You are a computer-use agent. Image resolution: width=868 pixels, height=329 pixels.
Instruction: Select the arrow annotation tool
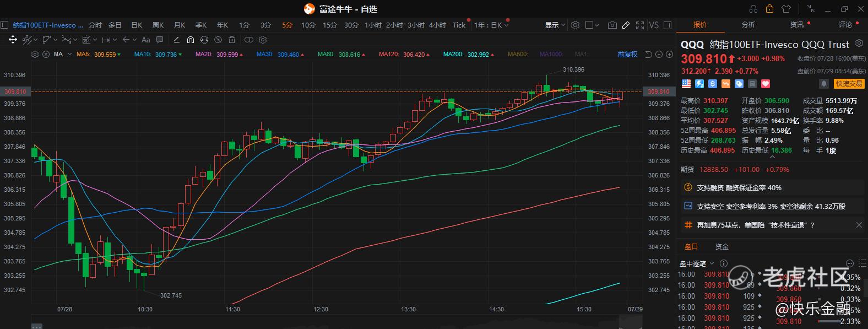pyautogui.click(x=126, y=40)
